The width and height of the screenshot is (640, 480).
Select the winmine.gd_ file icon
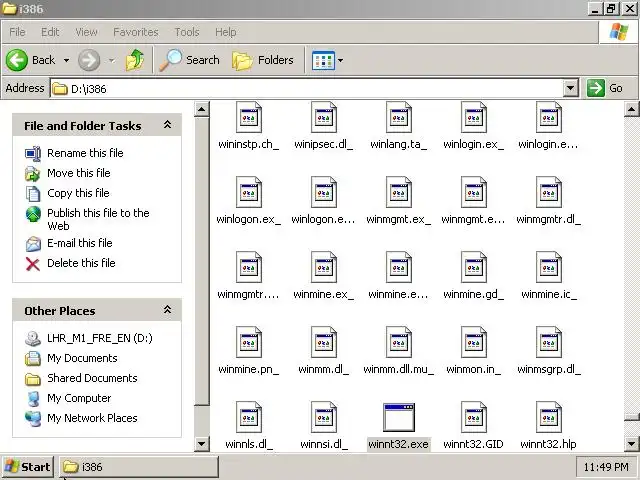(x=473, y=267)
